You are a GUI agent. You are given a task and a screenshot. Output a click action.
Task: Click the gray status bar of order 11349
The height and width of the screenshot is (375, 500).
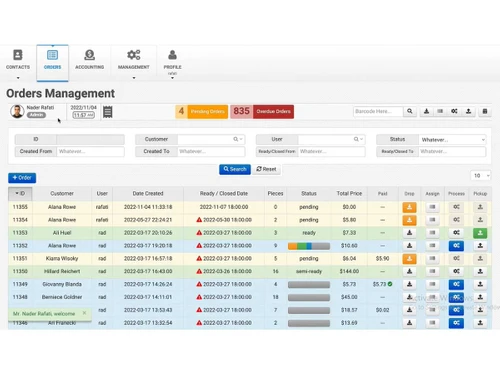point(309,285)
